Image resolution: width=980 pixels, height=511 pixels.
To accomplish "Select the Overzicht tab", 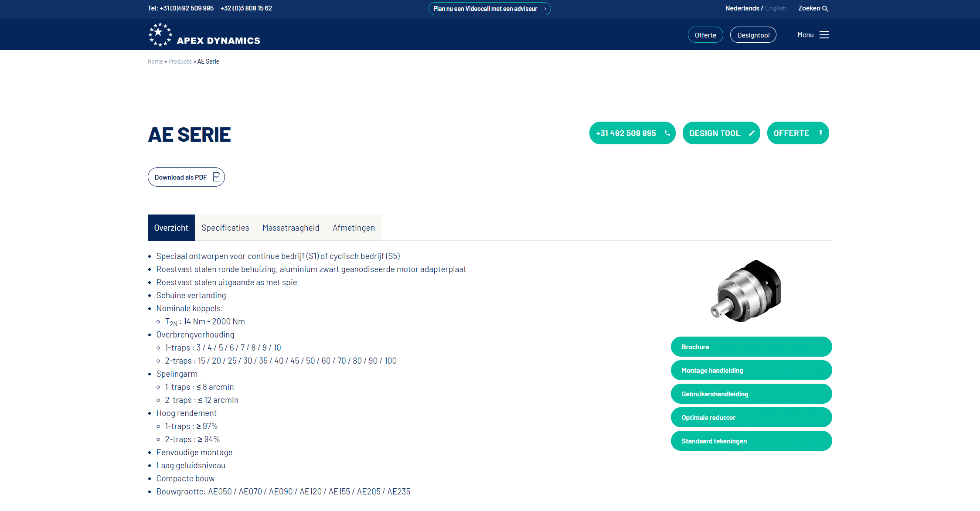I will (x=171, y=228).
